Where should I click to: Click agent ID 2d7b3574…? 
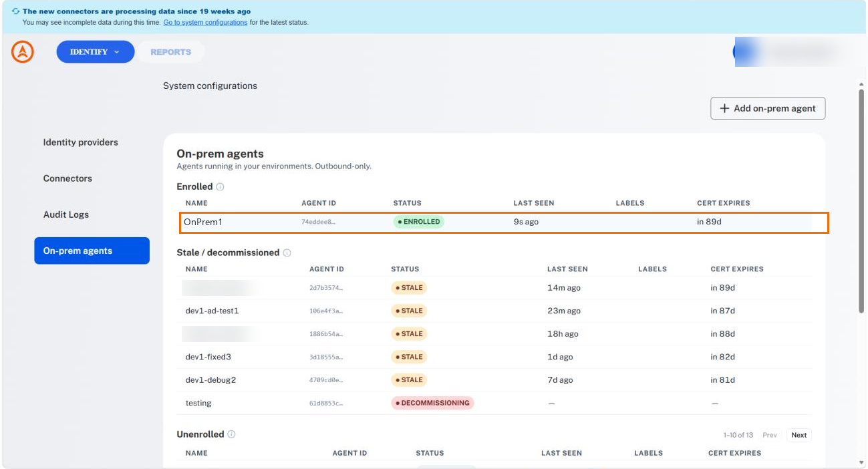tap(326, 288)
